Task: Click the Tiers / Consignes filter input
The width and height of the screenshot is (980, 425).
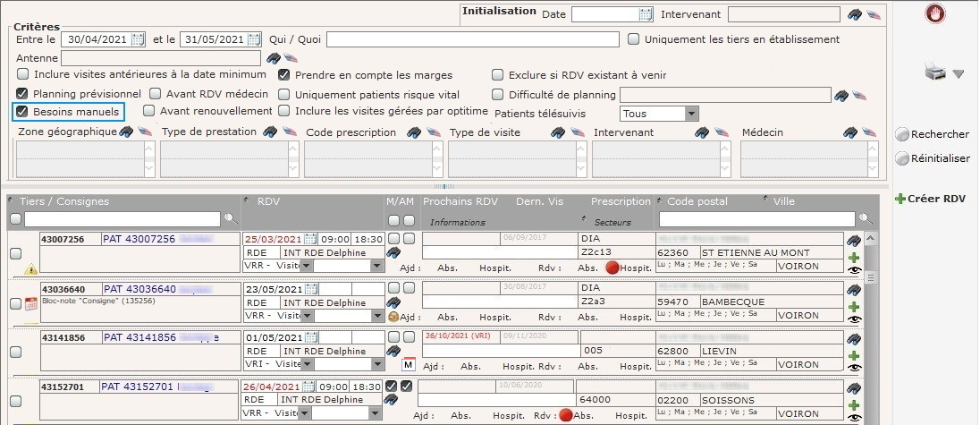Action: (122, 218)
